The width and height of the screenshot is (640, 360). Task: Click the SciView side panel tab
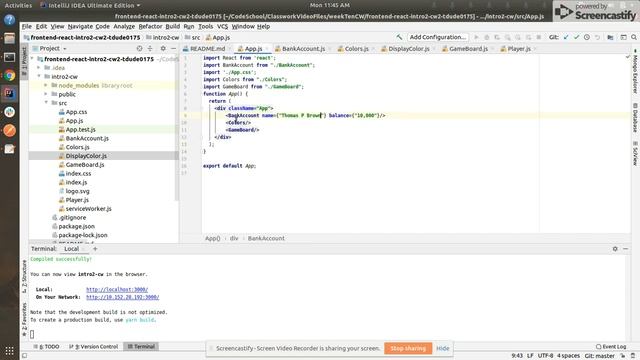(635, 153)
